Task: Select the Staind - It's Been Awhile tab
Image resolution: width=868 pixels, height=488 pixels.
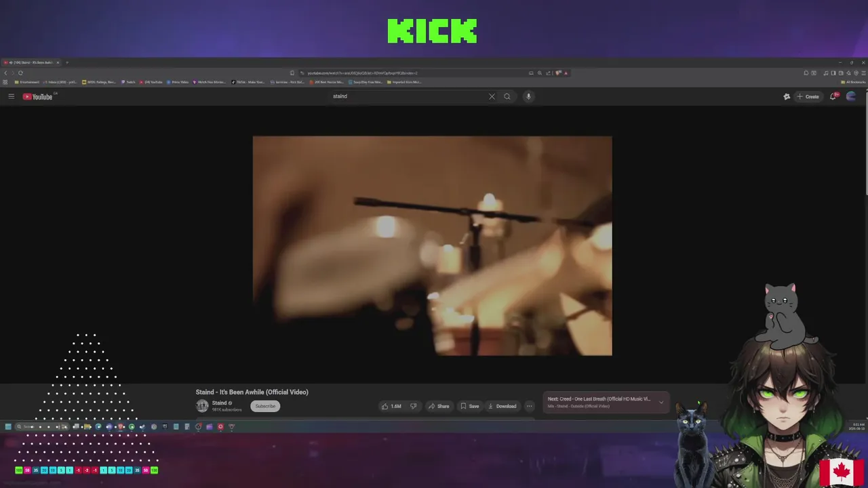Action: pos(31,62)
